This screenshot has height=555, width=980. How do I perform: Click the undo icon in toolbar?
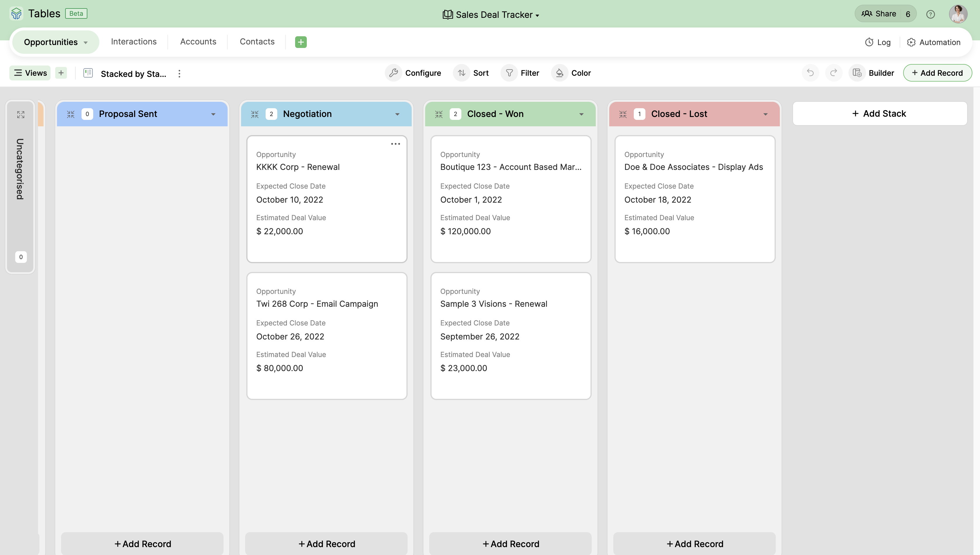pos(811,73)
